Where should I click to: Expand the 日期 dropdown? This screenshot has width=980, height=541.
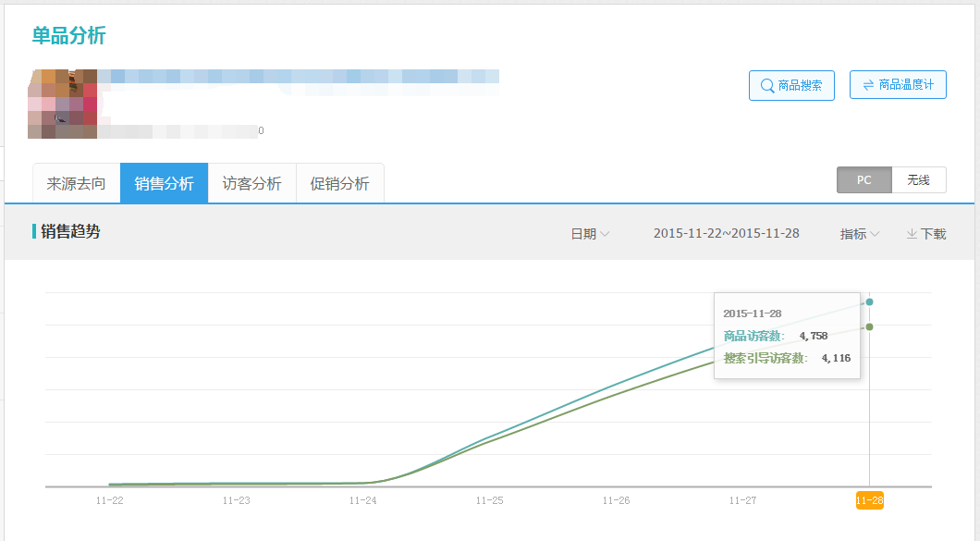(590, 234)
